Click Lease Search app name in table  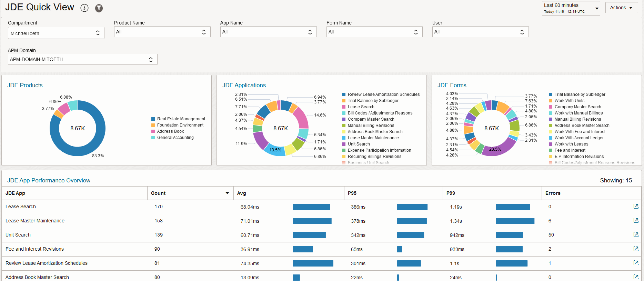coord(21,207)
